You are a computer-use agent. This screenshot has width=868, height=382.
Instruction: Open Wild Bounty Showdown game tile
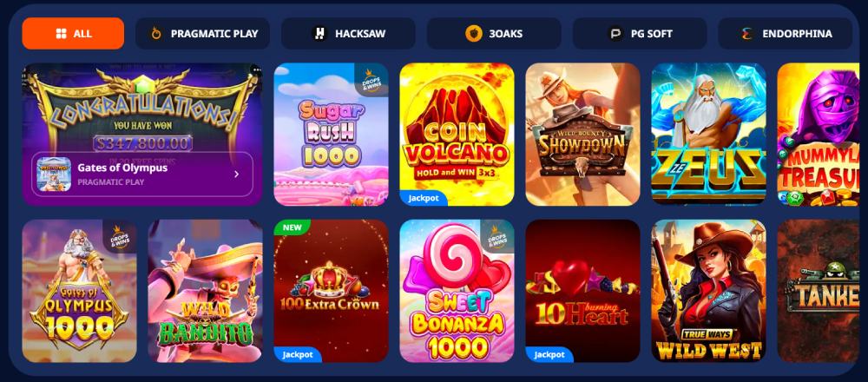pyautogui.click(x=583, y=135)
